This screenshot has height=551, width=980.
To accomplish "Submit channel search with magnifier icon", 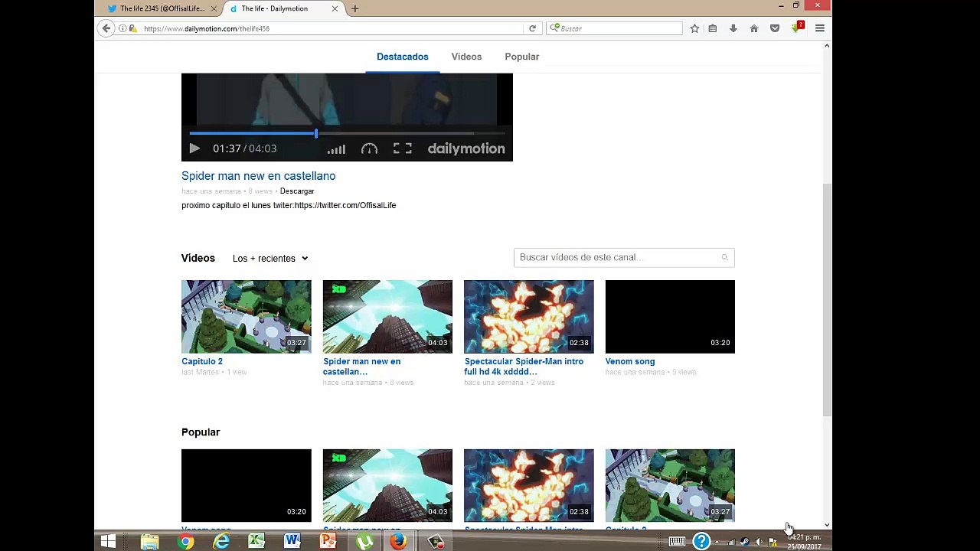I will [x=724, y=257].
